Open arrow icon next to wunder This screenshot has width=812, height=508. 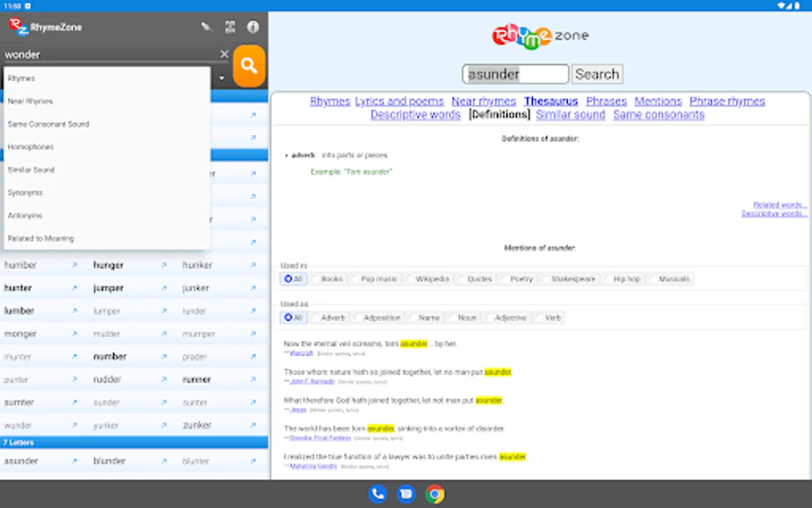(x=74, y=425)
